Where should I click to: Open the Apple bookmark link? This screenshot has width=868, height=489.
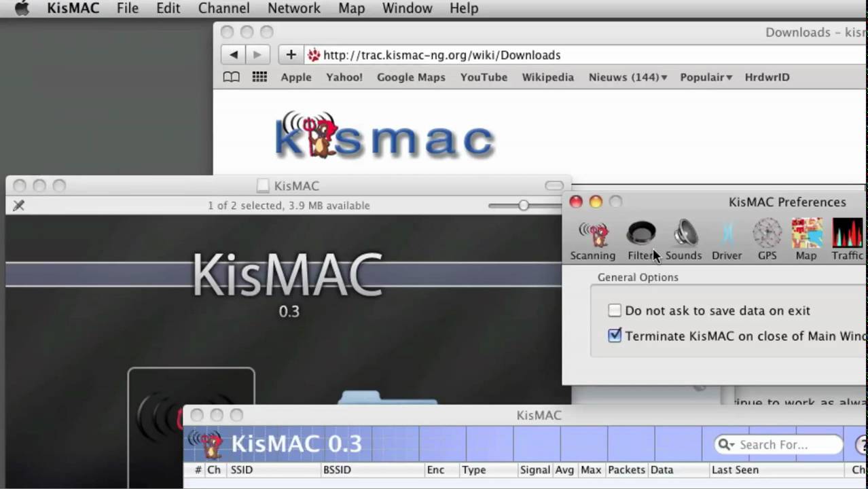296,77
